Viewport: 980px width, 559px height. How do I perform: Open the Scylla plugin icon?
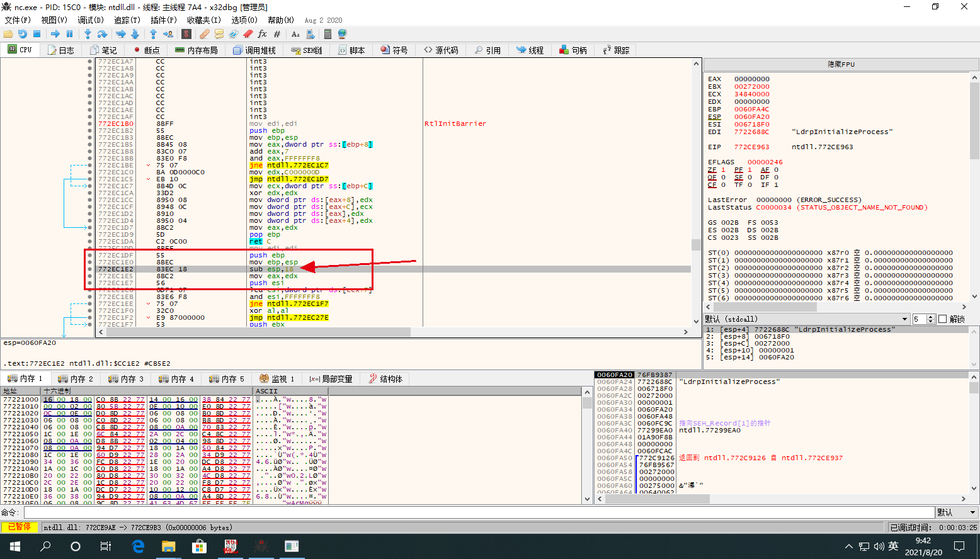(186, 34)
